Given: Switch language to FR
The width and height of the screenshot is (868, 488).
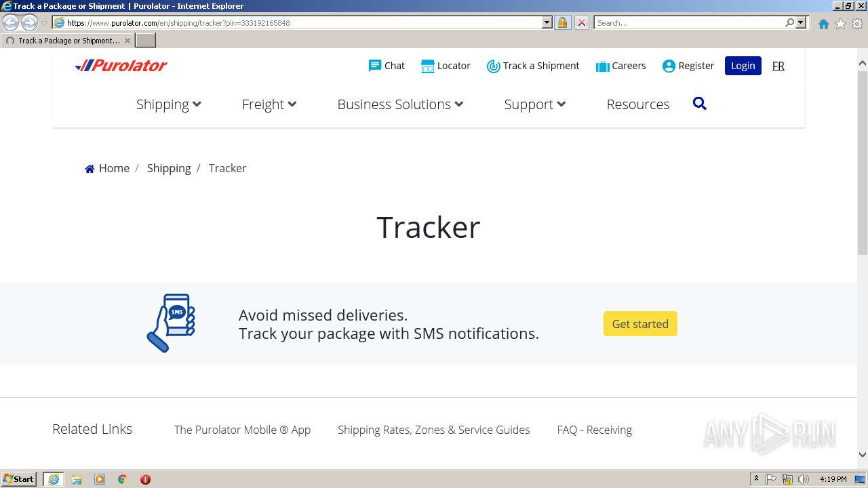Looking at the screenshot, I should [x=778, y=66].
